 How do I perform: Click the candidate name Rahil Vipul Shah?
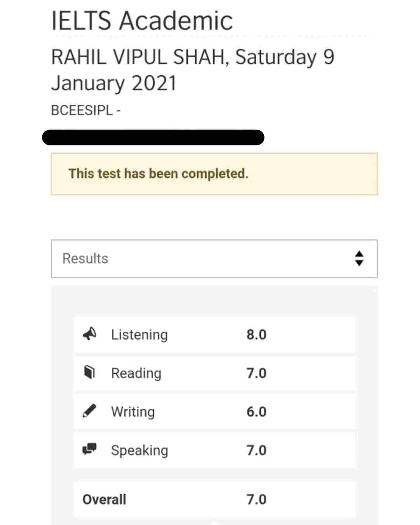click(138, 57)
